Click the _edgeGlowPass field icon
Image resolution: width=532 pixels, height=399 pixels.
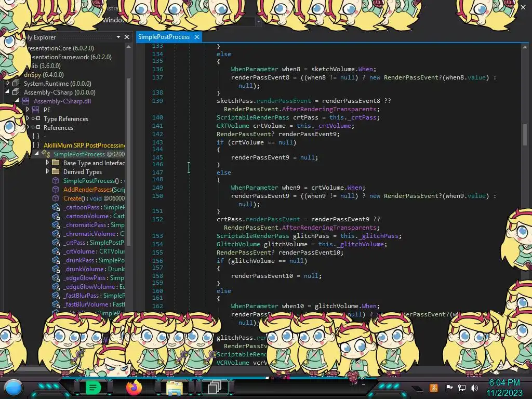click(x=56, y=278)
